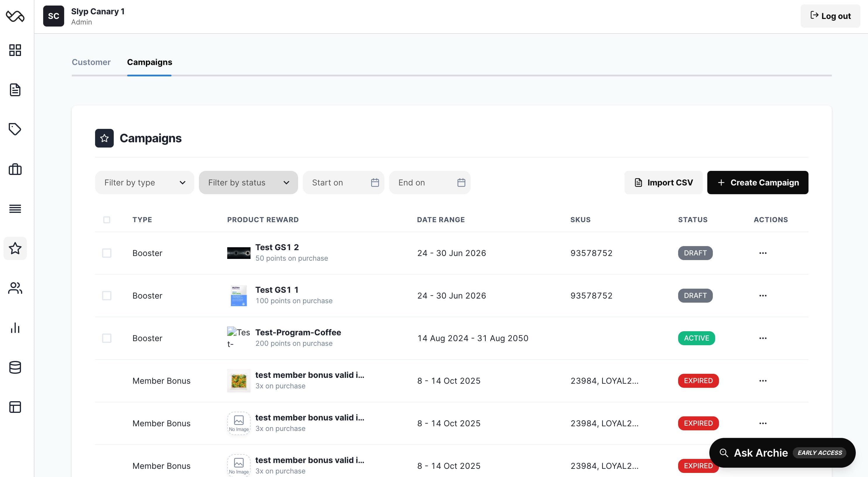Select the star campaigns icon in sidebar

pos(15,248)
